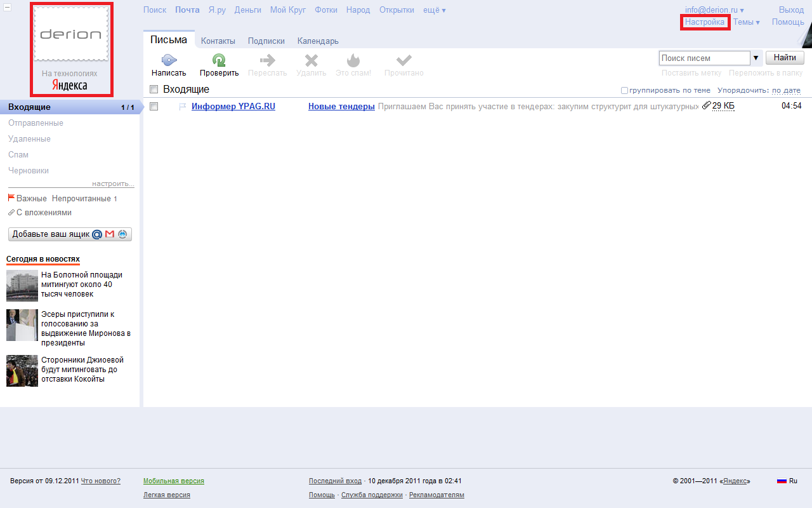This screenshot has width=812, height=508.
Task: Enable the группировать по теме checkbox
Action: click(x=624, y=91)
